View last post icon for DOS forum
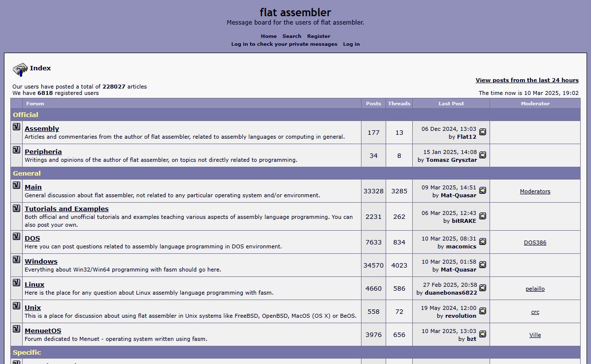This screenshot has height=364, width=591. 483,242
